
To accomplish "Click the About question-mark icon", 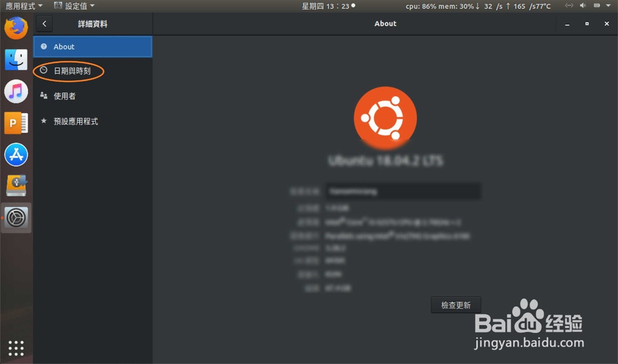I will pyautogui.click(x=44, y=46).
